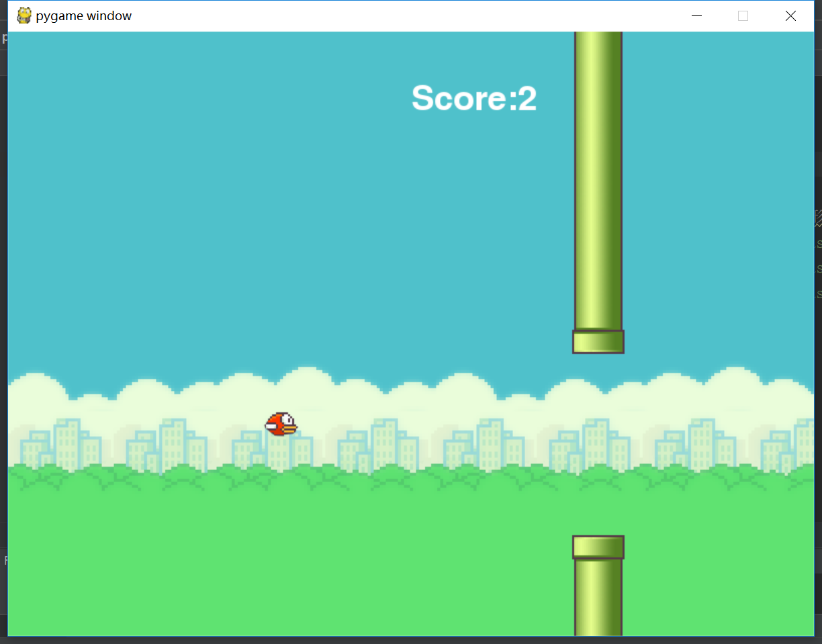Click the pygame snake icon

[x=24, y=15]
